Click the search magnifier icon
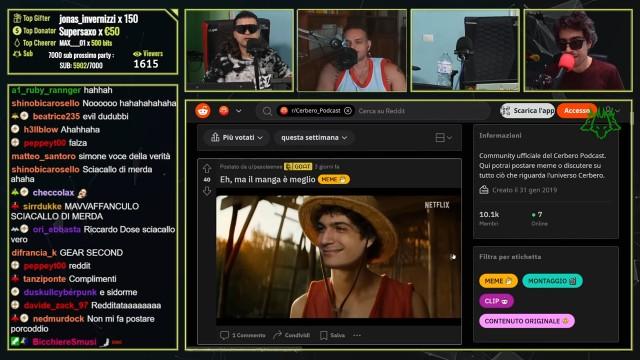This screenshot has width=640, height=360. (267, 111)
